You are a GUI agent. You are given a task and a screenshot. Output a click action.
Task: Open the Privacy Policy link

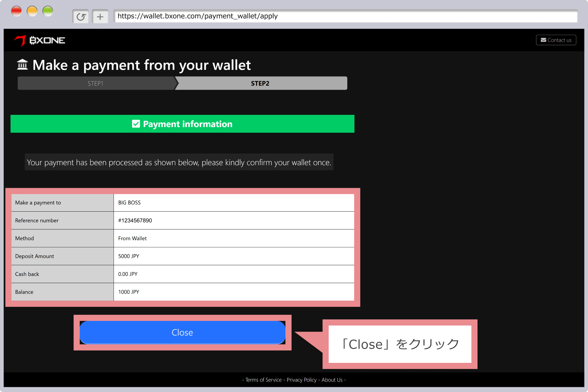click(301, 380)
